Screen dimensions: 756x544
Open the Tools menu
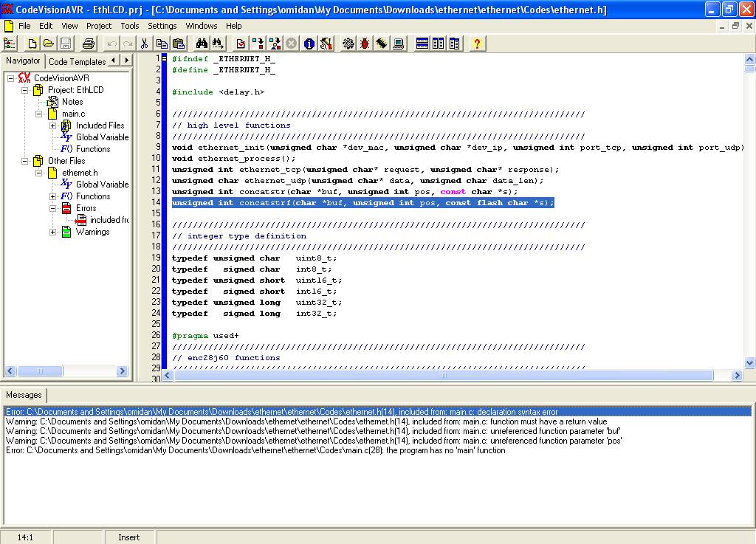(130, 26)
